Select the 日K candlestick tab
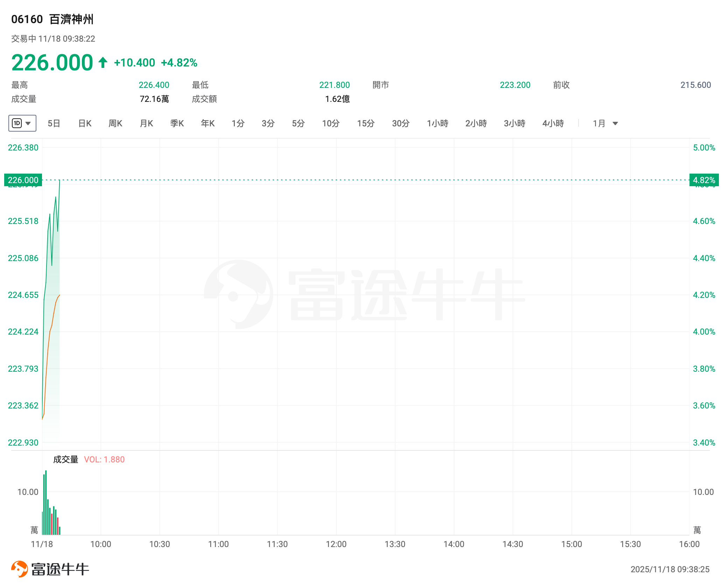Viewport: 721px width, 588px height. (x=85, y=123)
